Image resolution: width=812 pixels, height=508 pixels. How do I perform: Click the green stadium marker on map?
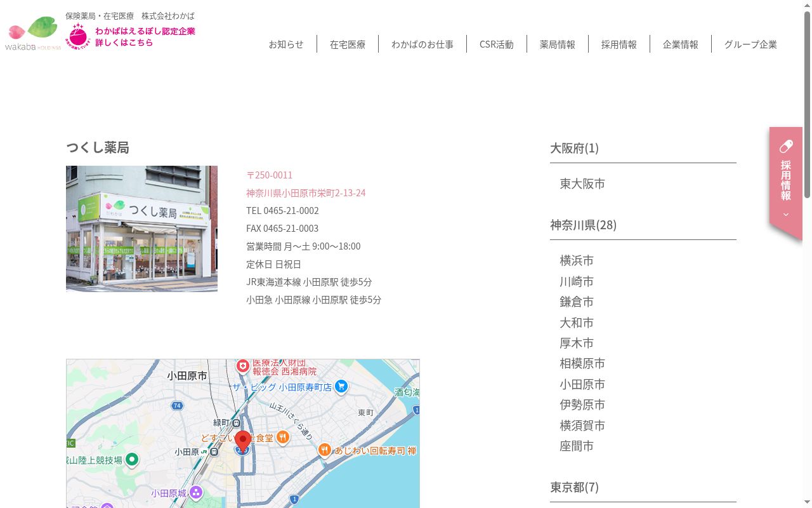tap(132, 459)
